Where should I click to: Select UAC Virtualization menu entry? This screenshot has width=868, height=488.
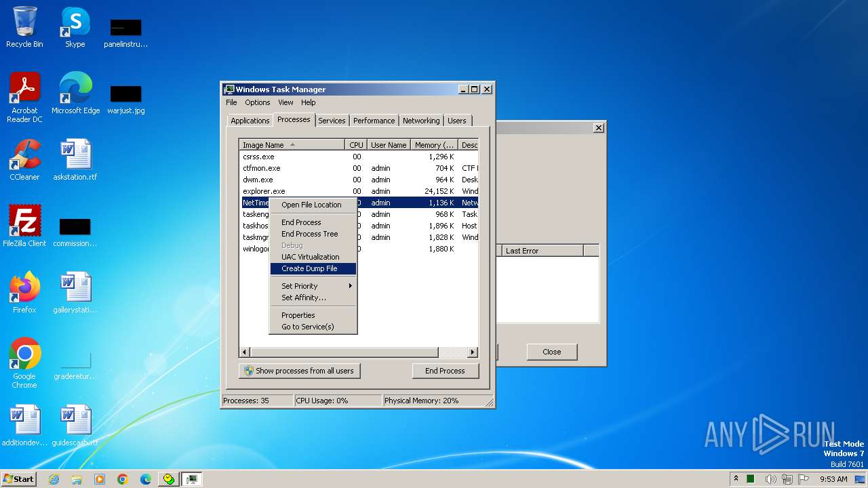(x=313, y=257)
